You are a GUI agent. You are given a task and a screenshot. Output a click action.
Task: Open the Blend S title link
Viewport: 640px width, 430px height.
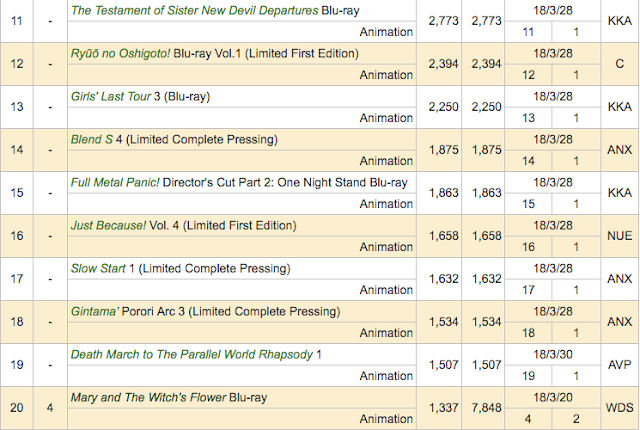pos(91,140)
